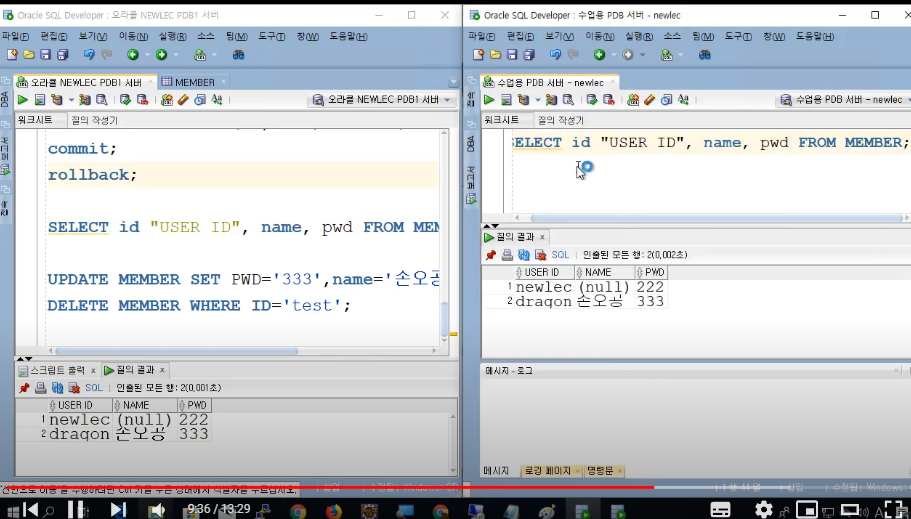Click horizontal scrollbar of left SQL editor
This screenshot has height=519, width=911.
point(177,351)
